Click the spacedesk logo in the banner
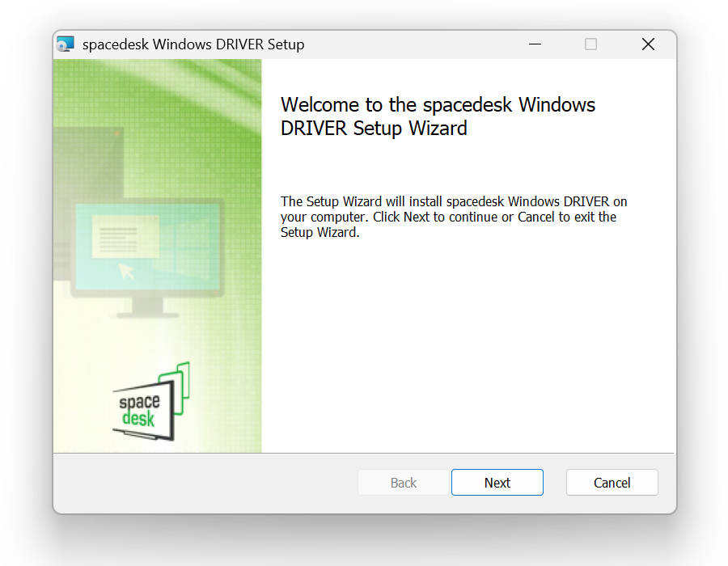The height and width of the screenshot is (566, 728). click(151, 401)
